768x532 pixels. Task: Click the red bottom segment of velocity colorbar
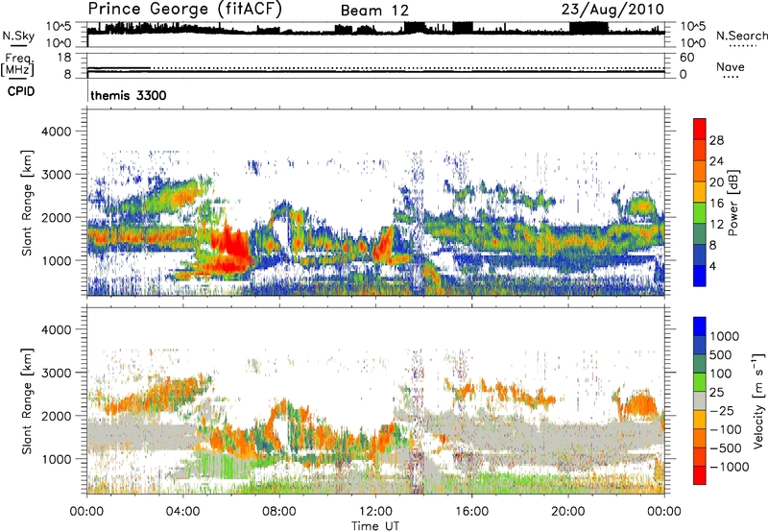(700, 475)
